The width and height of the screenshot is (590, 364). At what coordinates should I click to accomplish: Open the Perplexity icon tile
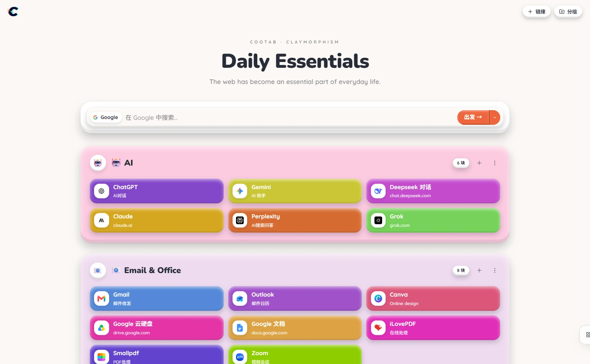[x=240, y=220]
